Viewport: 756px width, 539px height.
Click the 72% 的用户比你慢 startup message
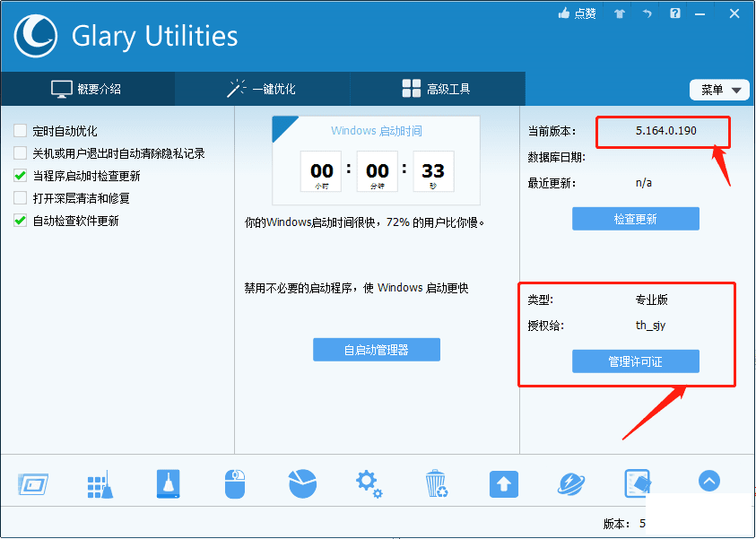[364, 222]
